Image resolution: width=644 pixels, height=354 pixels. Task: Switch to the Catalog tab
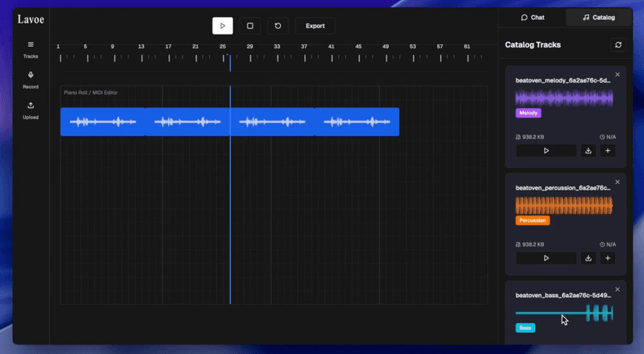[599, 17]
